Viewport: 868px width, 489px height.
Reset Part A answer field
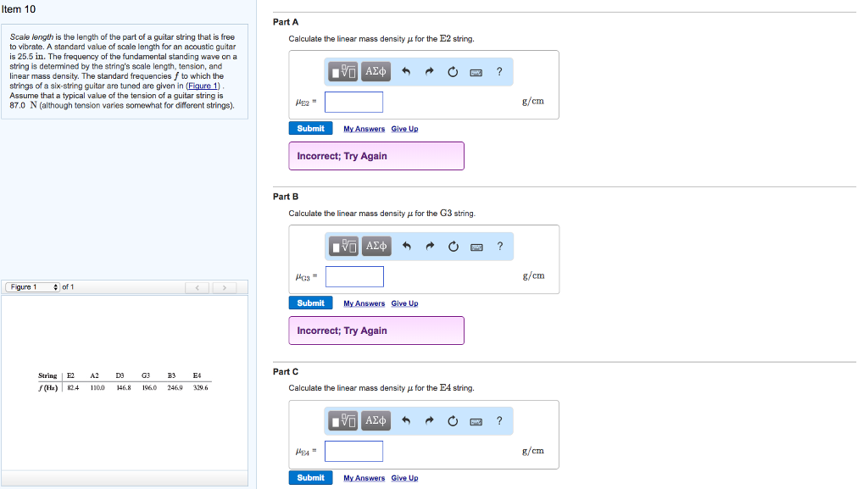(453, 72)
